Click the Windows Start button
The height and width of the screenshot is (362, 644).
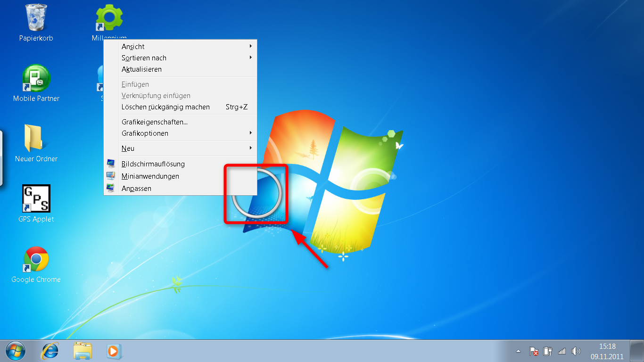[16, 351]
